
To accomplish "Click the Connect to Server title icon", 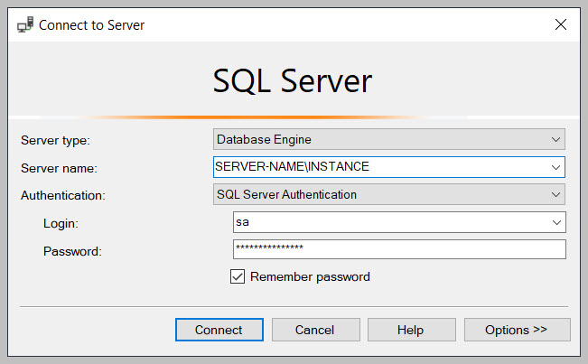I will (25, 24).
